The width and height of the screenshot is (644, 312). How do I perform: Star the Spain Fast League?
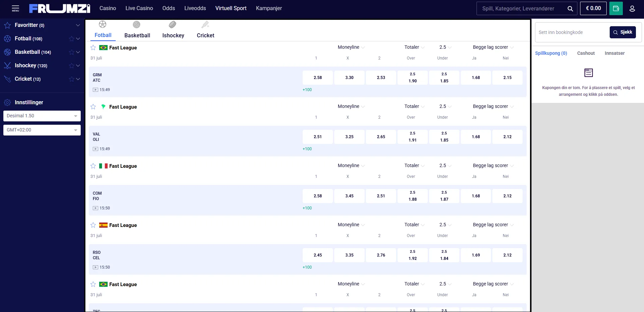click(93, 225)
